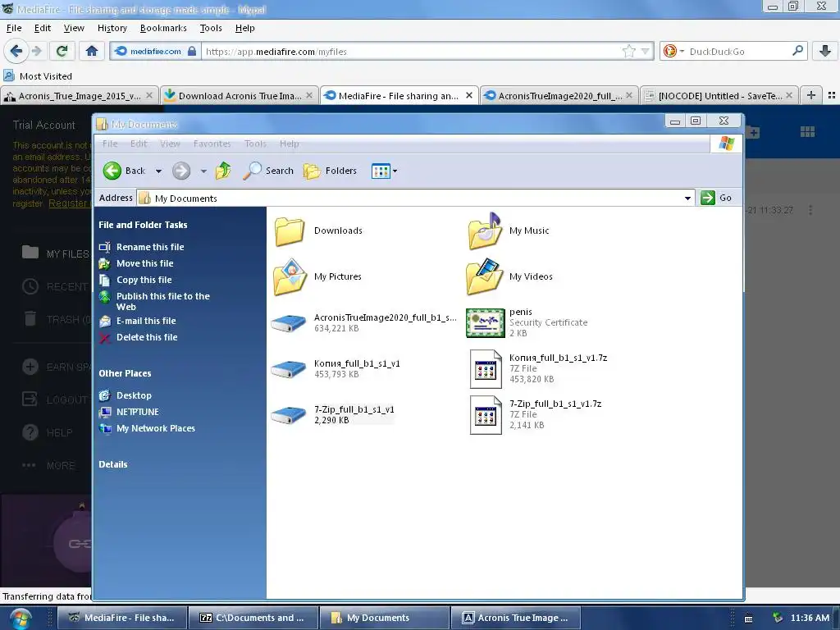Open the Address bar dropdown
Image resolution: width=840 pixels, height=630 pixels.
(x=688, y=199)
